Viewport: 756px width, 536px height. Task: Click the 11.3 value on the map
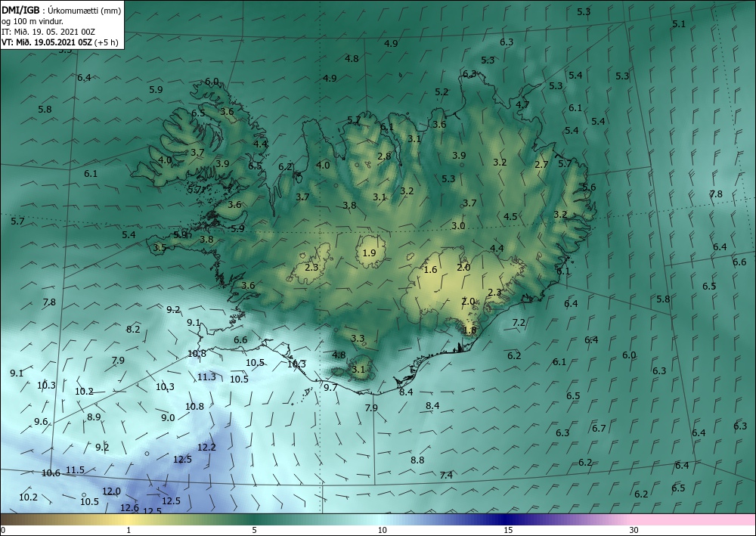[x=206, y=377]
